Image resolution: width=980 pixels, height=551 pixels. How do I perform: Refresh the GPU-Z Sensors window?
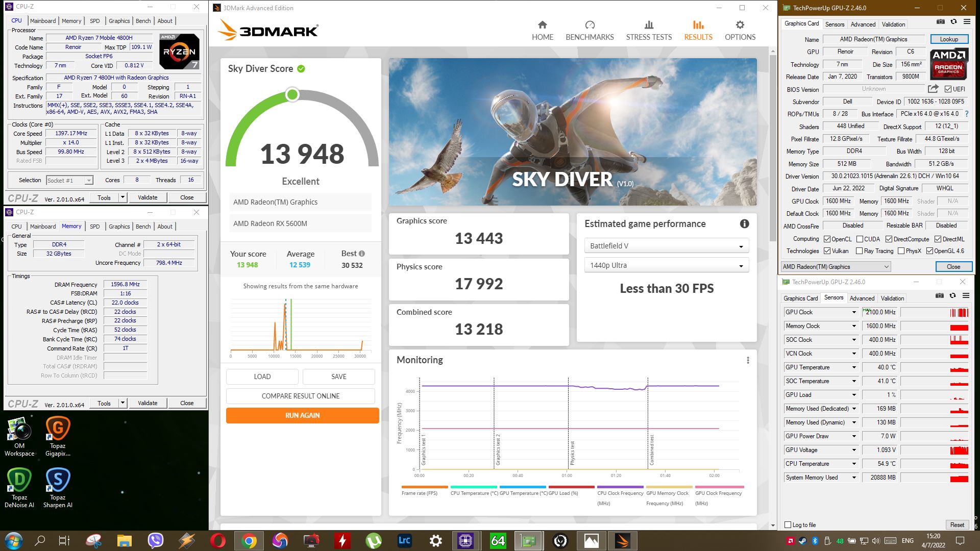(952, 296)
